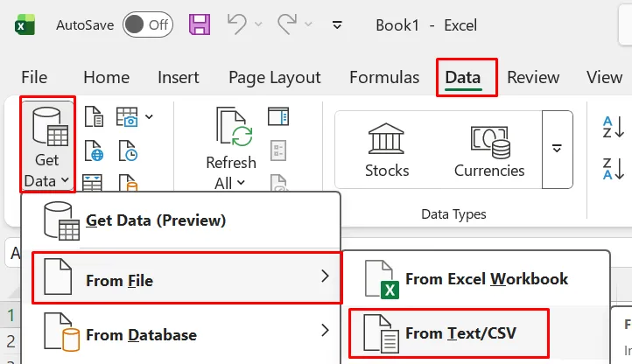Switch to the Home tab

point(107,77)
